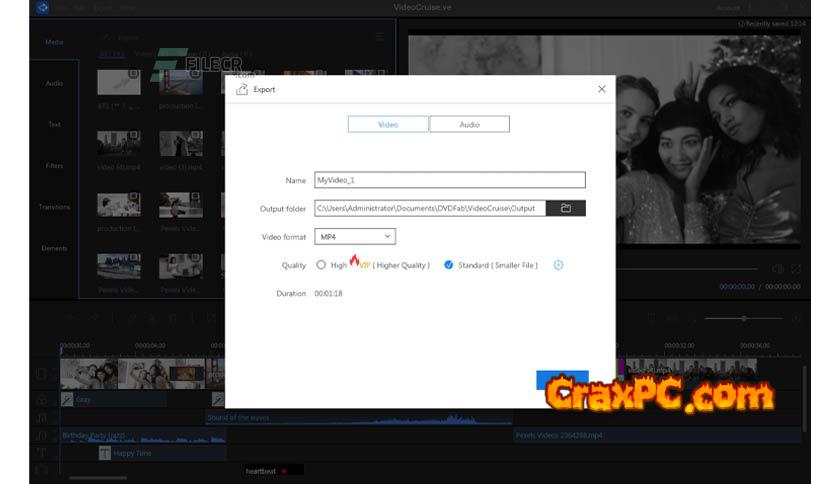836x484 pixels.
Task: Click the Output folder path field
Action: click(x=430, y=208)
